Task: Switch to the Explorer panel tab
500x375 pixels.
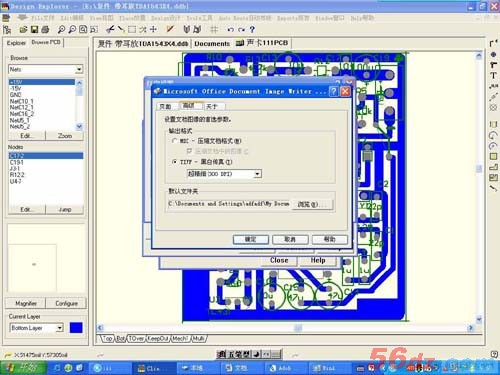Action: [x=16, y=43]
